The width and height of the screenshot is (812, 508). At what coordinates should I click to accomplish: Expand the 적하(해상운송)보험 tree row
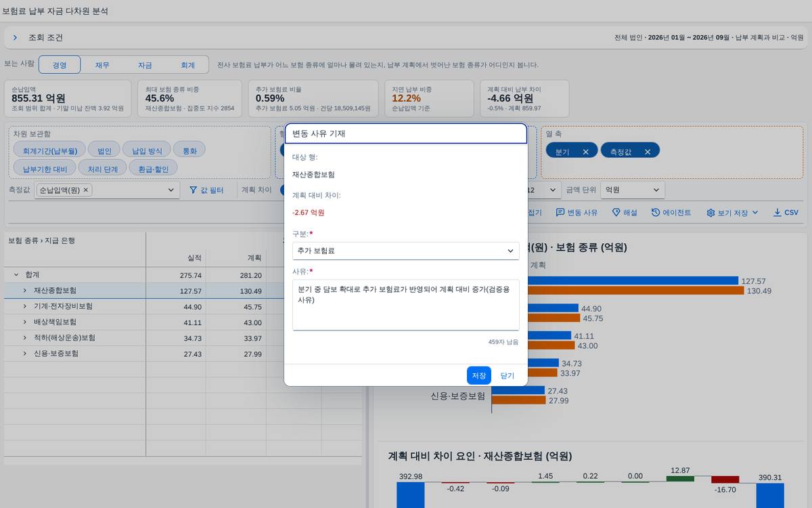point(25,337)
